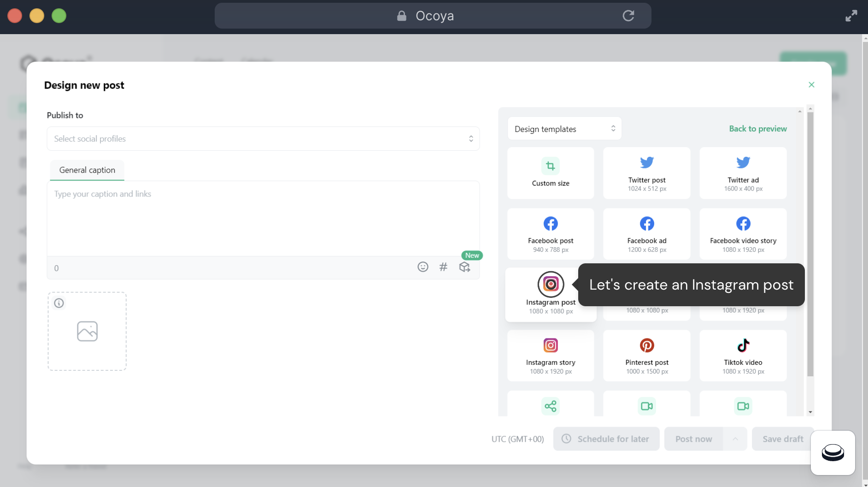Screen dimensions: 868x487
Task: Choose the Twitter ad template
Action: 743,173
